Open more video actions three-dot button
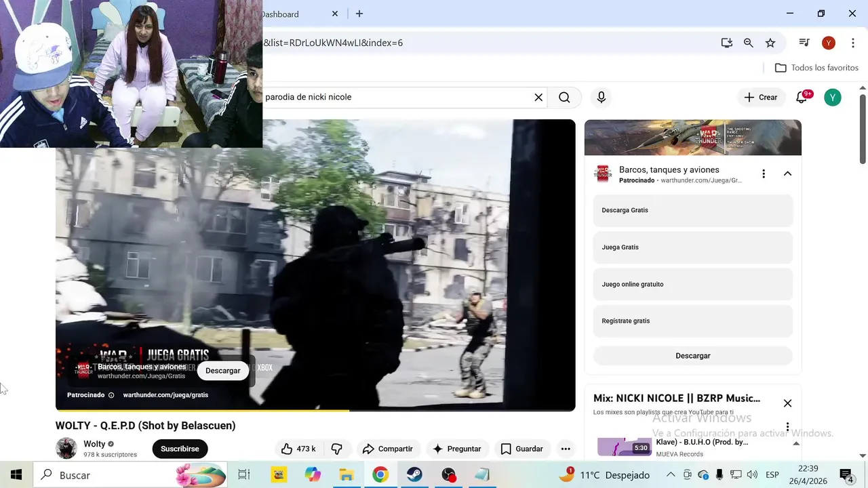This screenshot has width=868, height=488. coord(566,449)
